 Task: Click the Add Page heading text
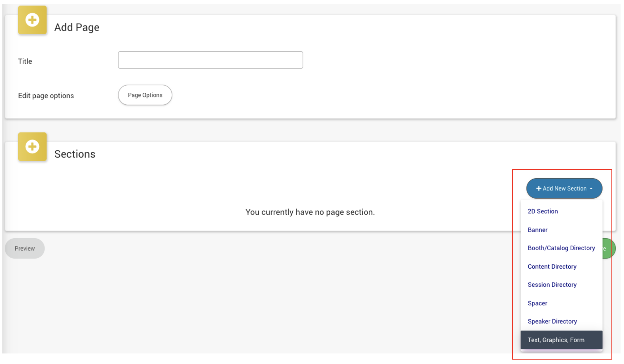(77, 27)
